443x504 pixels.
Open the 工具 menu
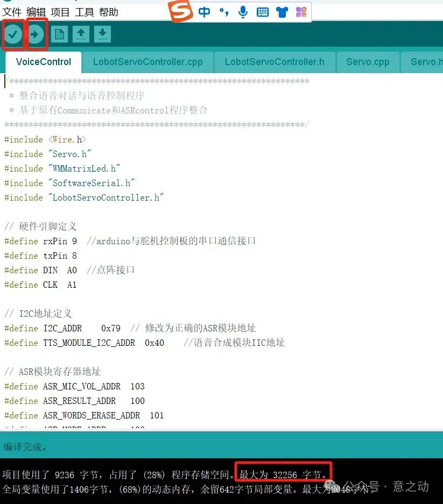(85, 12)
